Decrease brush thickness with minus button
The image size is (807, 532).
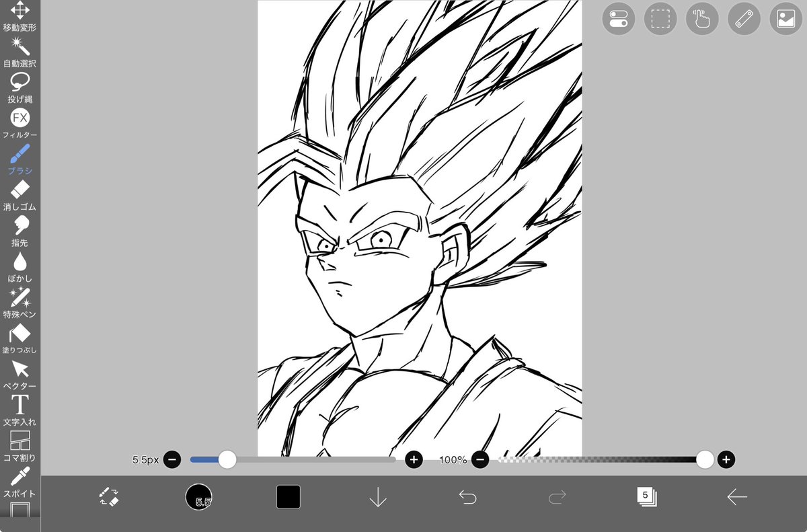pos(171,460)
